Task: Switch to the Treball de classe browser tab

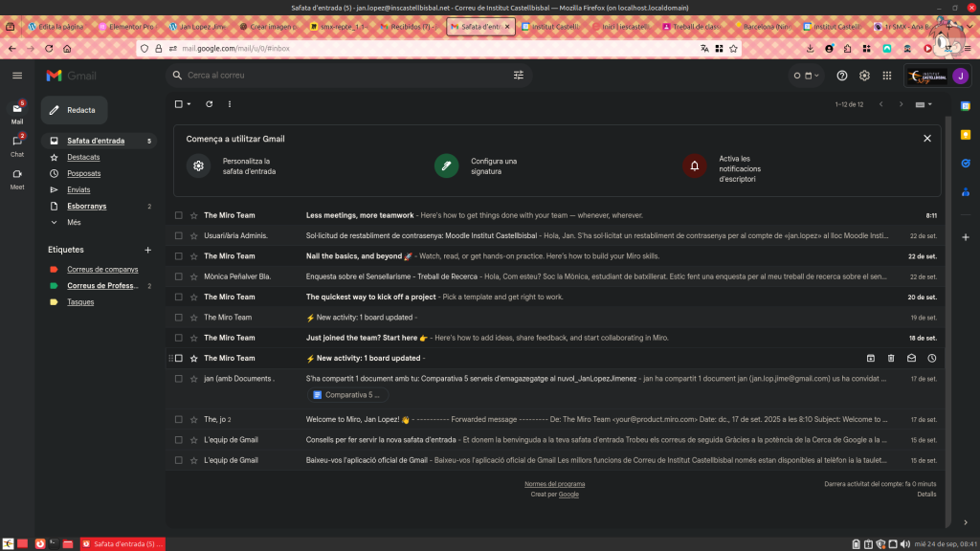Action: (x=691, y=27)
